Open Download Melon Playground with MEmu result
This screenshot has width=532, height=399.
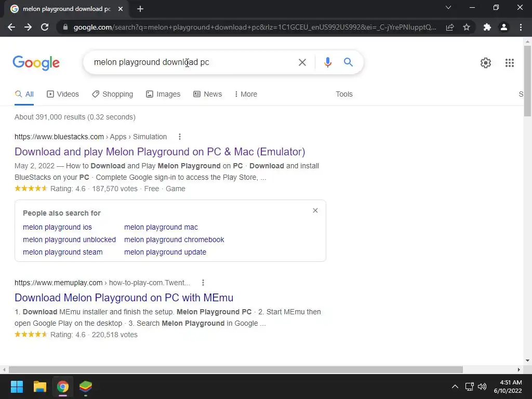tap(124, 298)
